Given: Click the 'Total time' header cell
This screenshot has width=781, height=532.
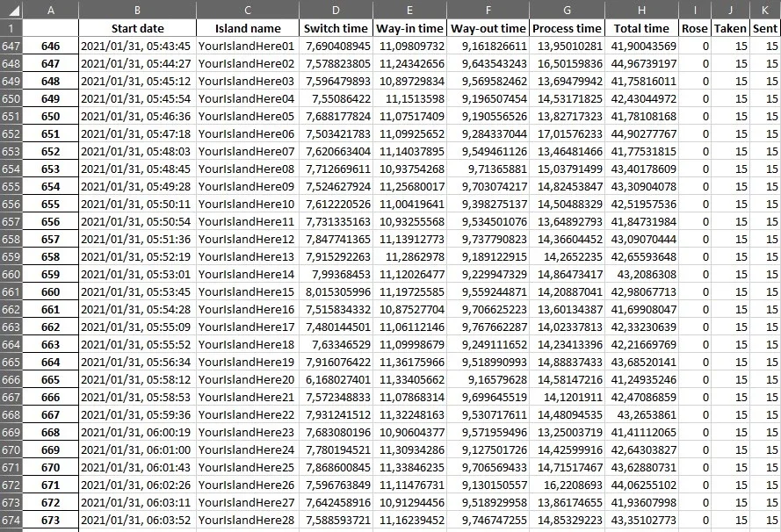Looking at the screenshot, I should (x=641, y=28).
